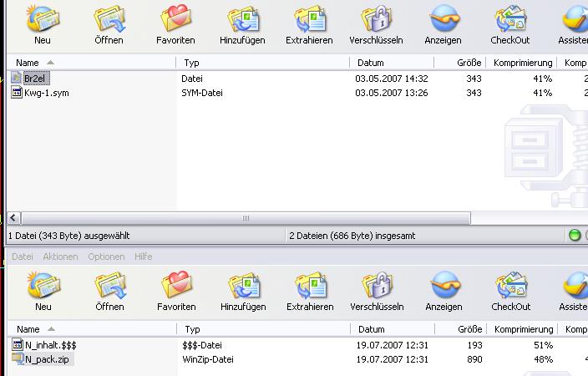Open Favoriten in lower WinZip window
588x376 pixels.
[176, 285]
